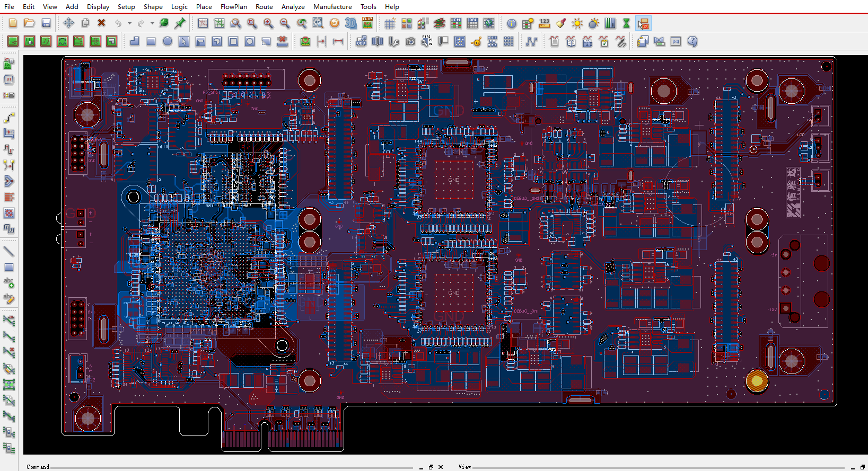This screenshot has height=471, width=868.
Task: Toggle the Flip board view
Action: pos(367,23)
